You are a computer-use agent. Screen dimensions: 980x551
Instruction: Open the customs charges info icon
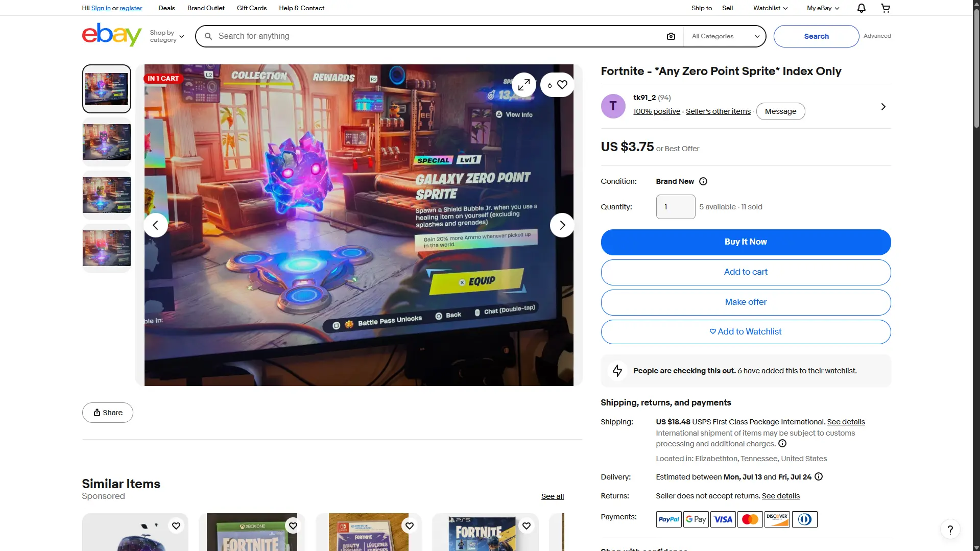coord(782,443)
